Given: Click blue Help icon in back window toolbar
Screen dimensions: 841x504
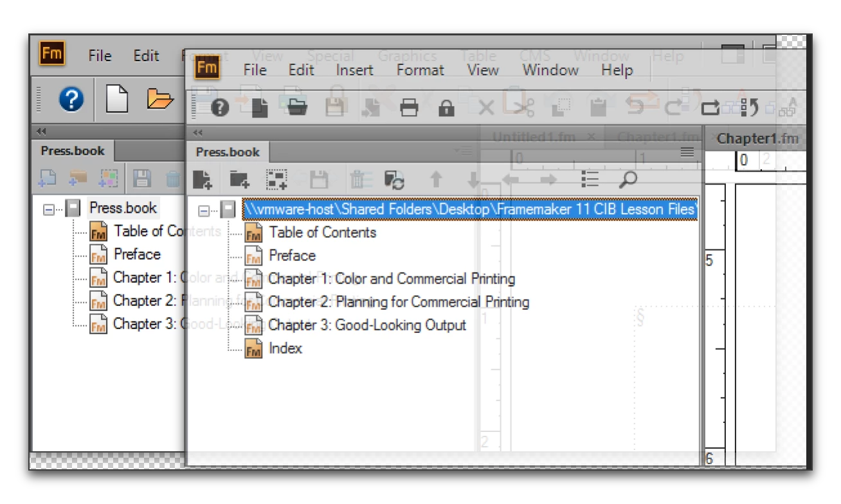Looking at the screenshot, I should click(x=71, y=100).
